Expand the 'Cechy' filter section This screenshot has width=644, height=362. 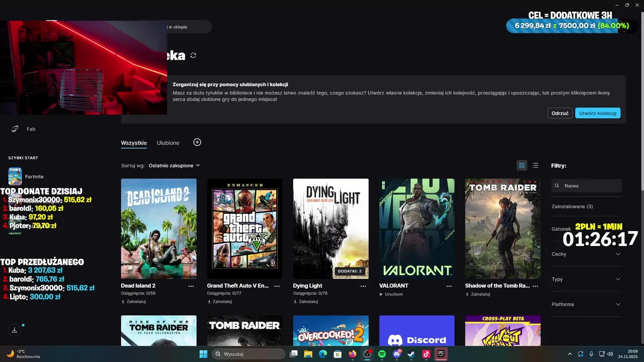(x=587, y=254)
